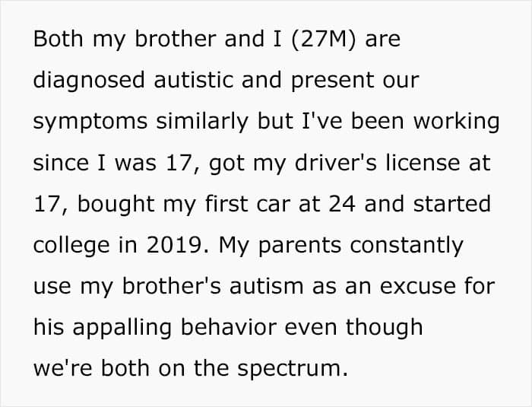Click the word "appalling"
Viewport: 532px width, 407px height.
pyautogui.click(x=130, y=329)
